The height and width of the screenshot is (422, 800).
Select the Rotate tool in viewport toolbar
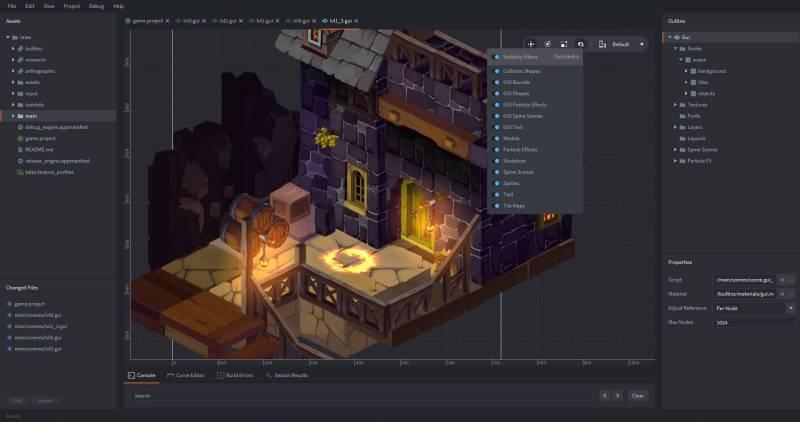[547, 44]
